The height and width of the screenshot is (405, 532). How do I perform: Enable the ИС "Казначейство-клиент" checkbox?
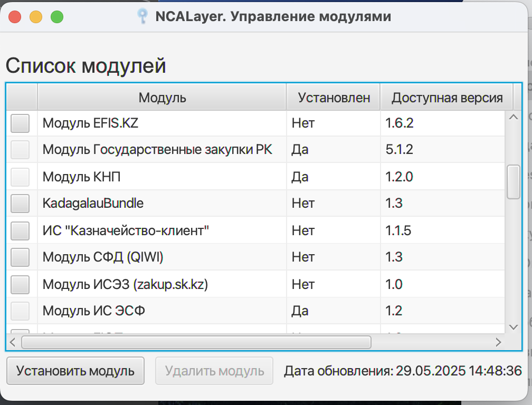click(x=21, y=230)
